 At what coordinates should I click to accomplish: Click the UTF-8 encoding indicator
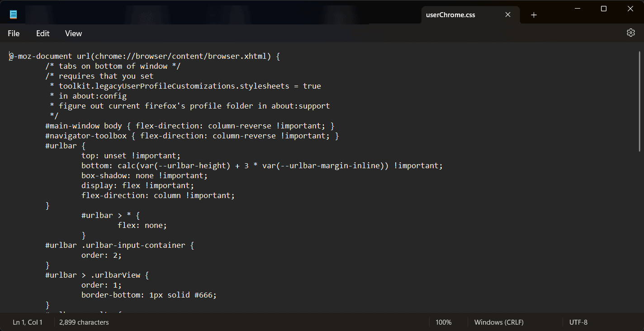pyautogui.click(x=578, y=322)
